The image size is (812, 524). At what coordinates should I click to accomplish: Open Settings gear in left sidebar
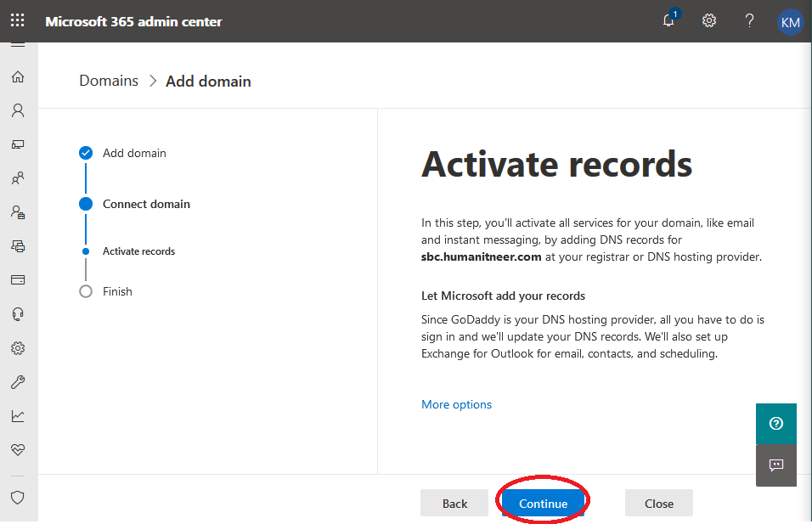tap(18, 348)
